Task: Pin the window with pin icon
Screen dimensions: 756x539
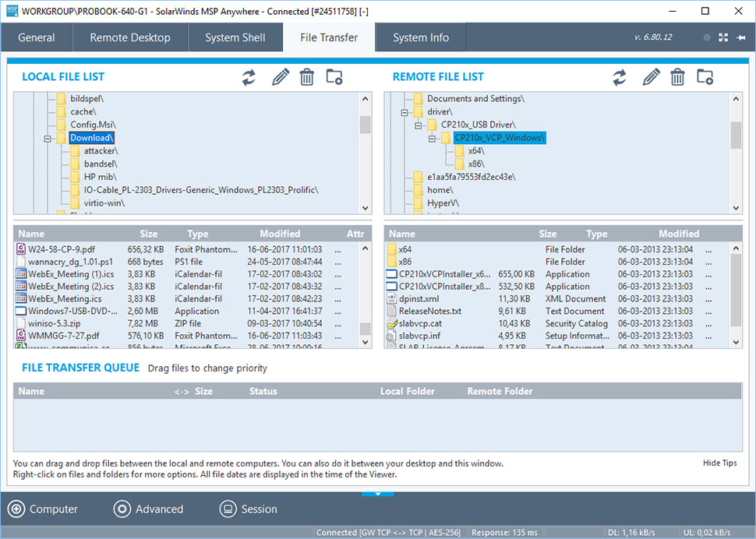Action: [741, 37]
